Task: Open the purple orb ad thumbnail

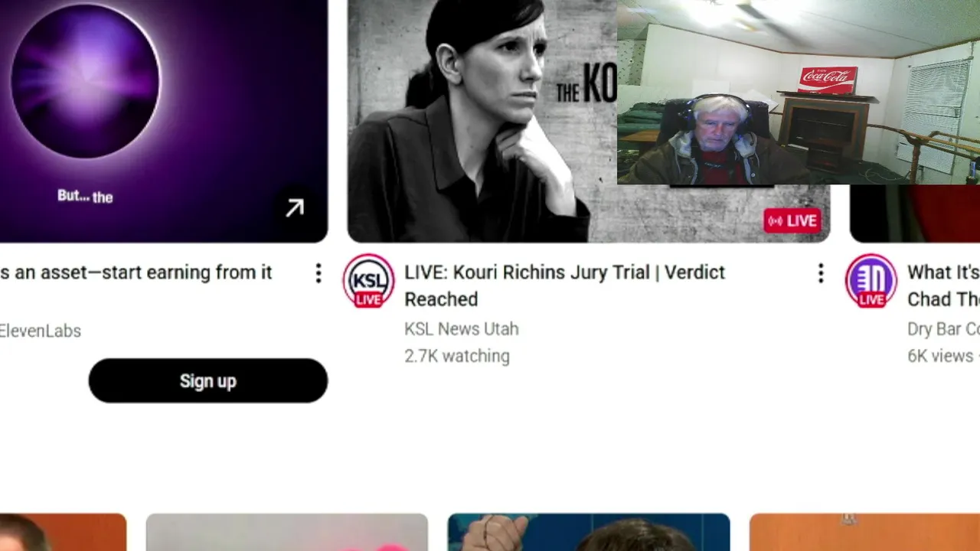Action: tap(164, 121)
